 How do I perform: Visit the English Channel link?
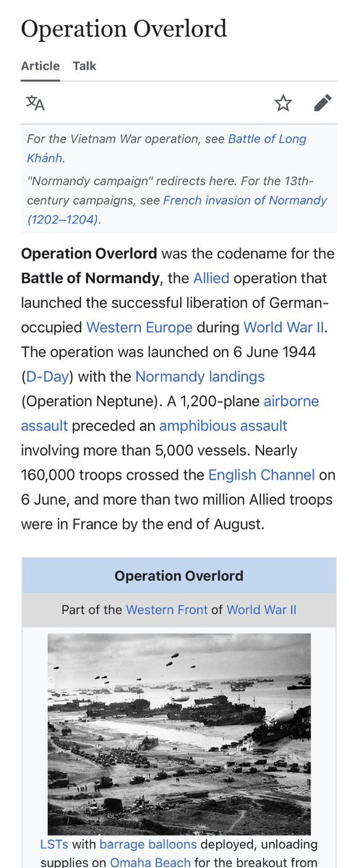[262, 475]
